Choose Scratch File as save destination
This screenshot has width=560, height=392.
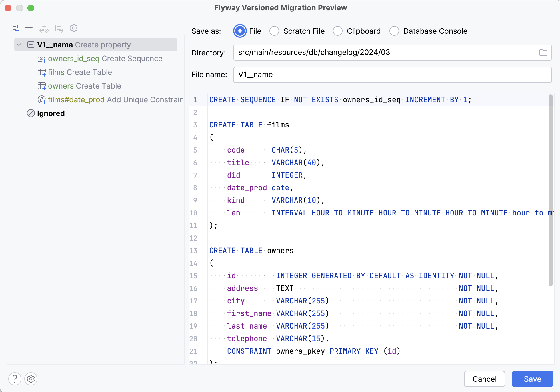pos(274,31)
